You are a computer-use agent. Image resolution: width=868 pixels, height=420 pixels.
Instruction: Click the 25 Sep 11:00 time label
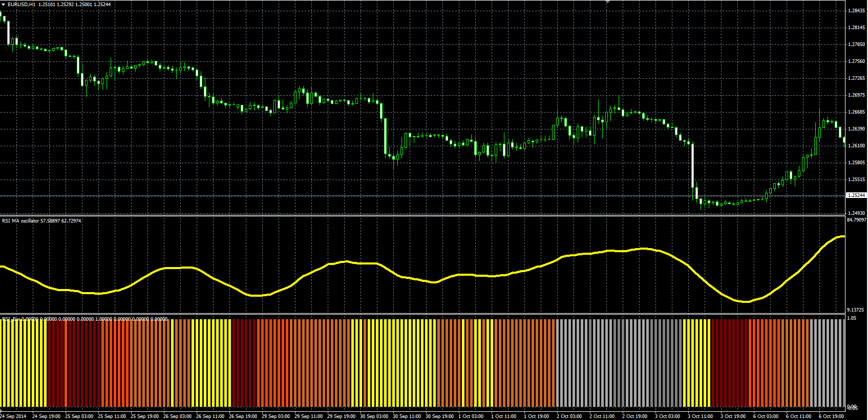tap(112, 416)
